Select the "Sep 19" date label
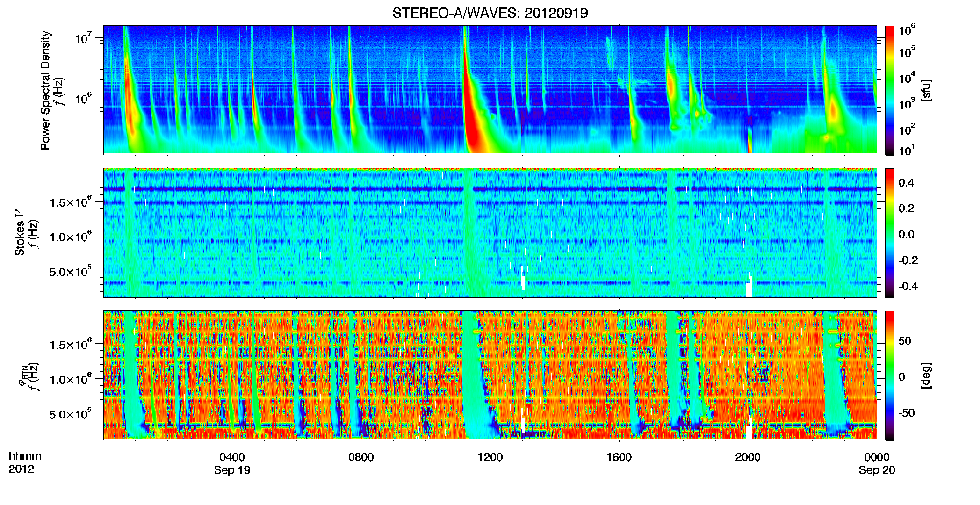This screenshot has height=505, width=980. tap(232, 470)
